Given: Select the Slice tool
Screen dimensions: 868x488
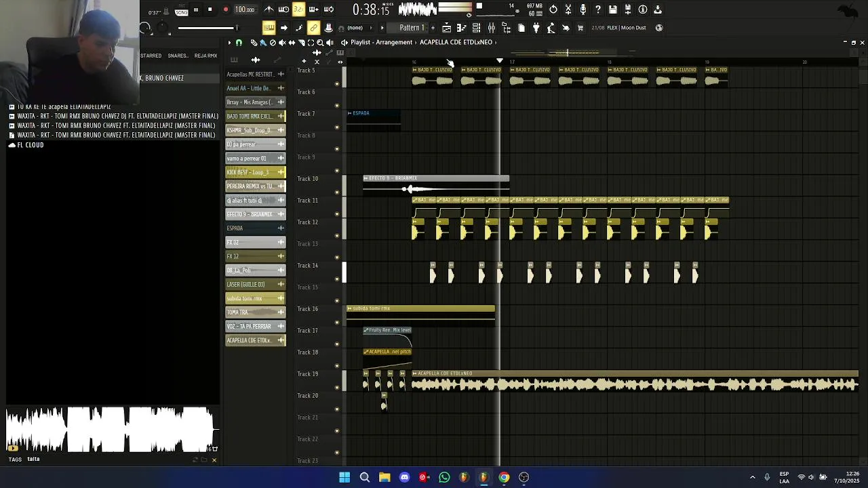Looking at the screenshot, I should coord(302,43).
